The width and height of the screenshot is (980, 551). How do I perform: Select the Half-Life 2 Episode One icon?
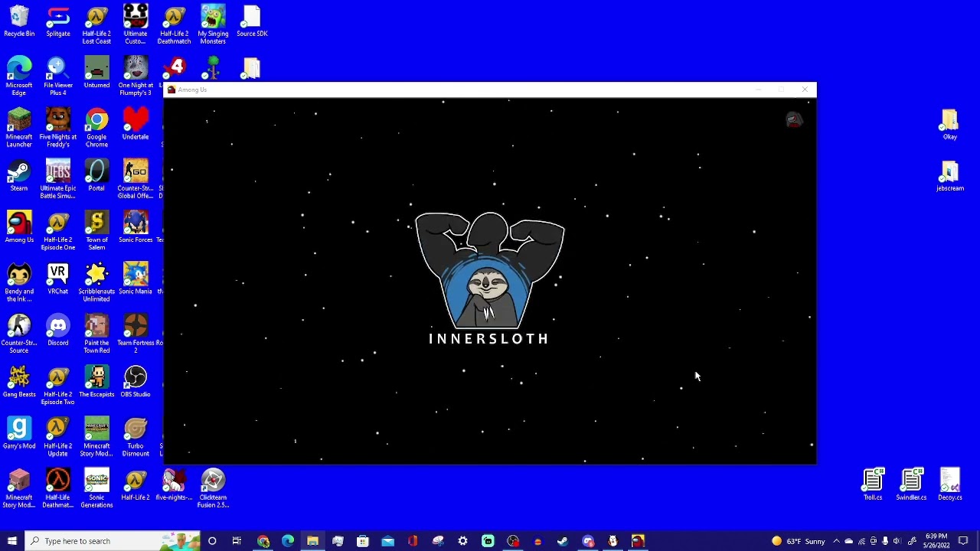58,230
